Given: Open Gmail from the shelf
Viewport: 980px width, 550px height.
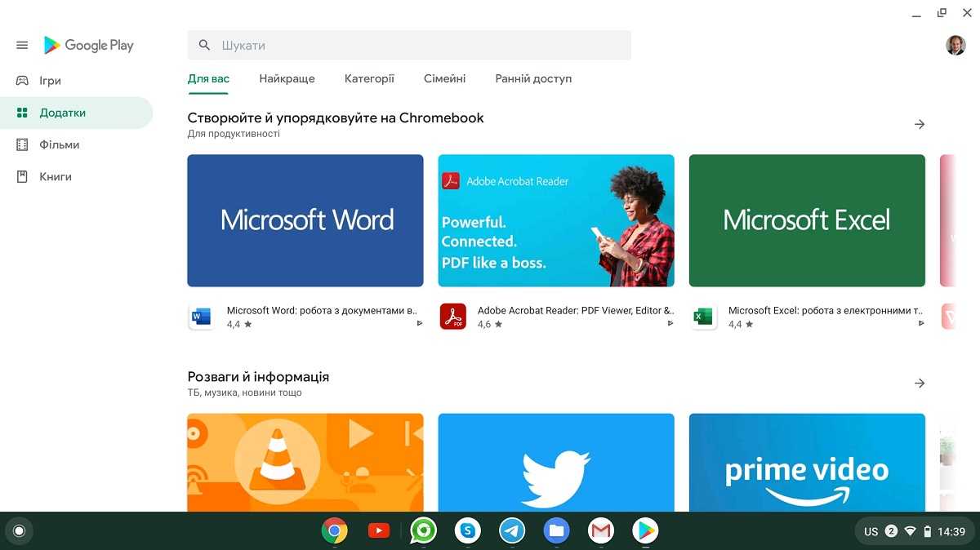Looking at the screenshot, I should [601, 531].
